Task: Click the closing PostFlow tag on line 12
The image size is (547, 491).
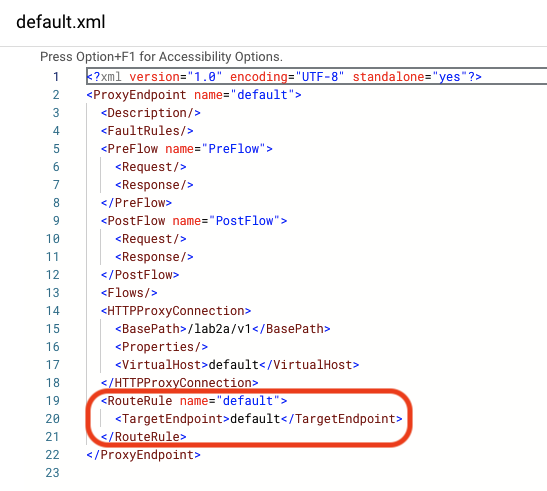Action: coord(140,275)
